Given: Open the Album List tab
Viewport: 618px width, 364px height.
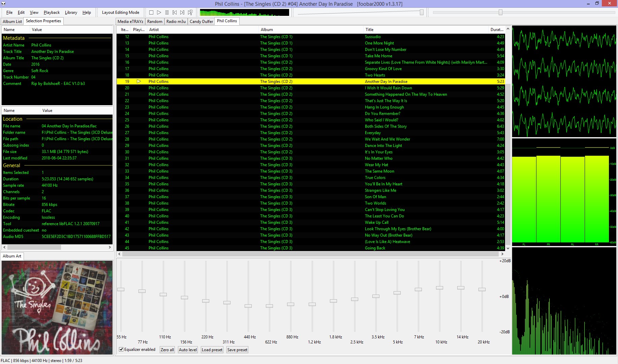Looking at the screenshot, I should pyautogui.click(x=12, y=21).
